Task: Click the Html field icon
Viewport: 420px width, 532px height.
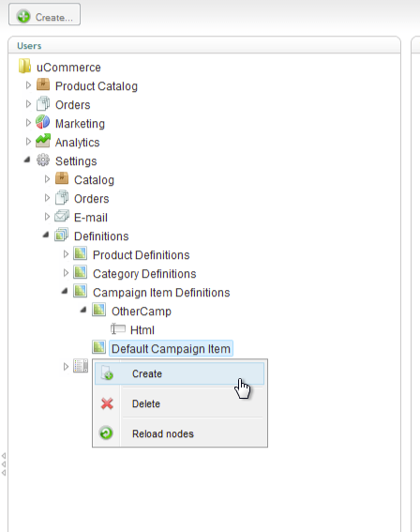Action: (118, 328)
